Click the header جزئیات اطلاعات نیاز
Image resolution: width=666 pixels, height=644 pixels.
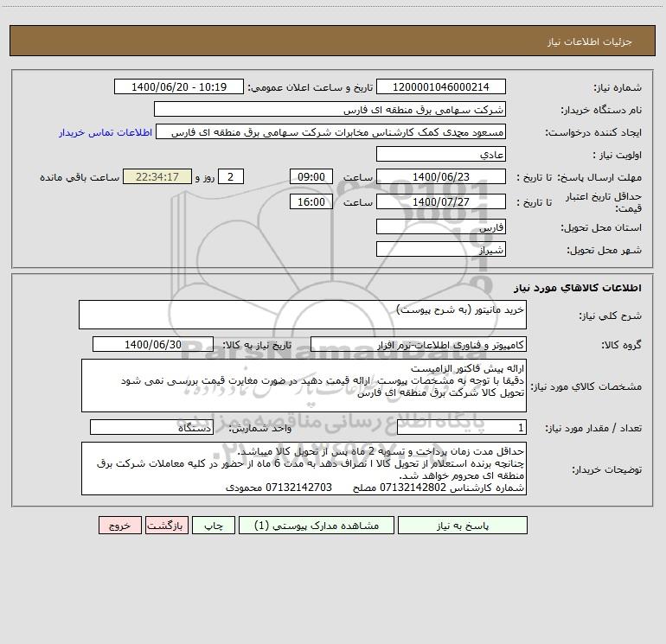[590, 41]
